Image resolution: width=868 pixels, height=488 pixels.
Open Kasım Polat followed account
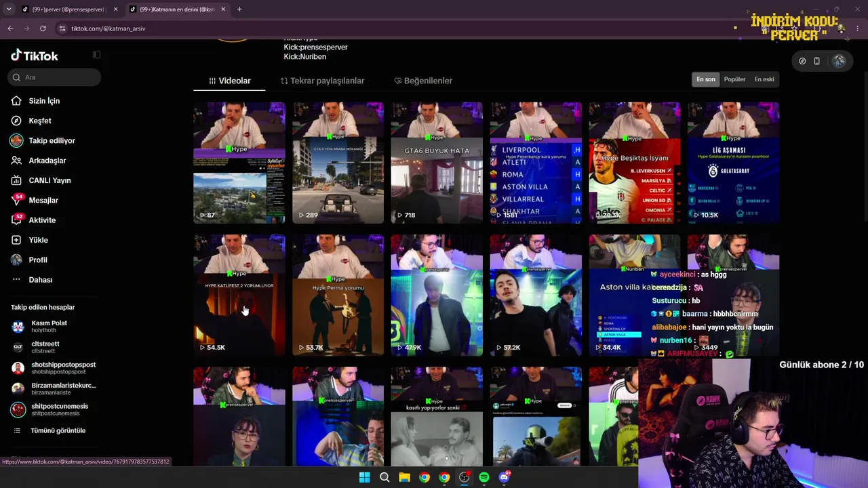pyautogui.click(x=54, y=327)
